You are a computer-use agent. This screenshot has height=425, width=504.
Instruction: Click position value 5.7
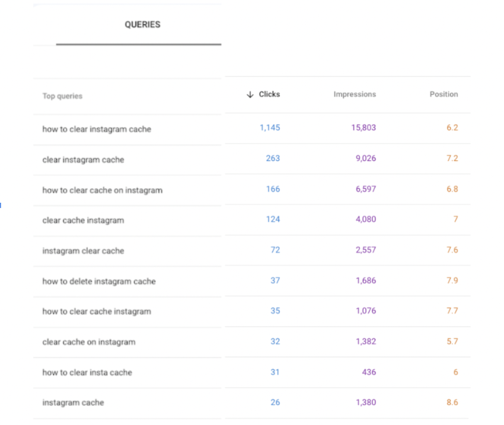(x=452, y=341)
